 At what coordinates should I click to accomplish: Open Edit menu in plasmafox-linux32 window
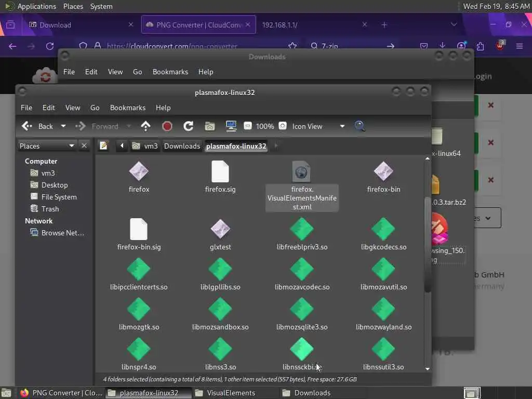pyautogui.click(x=48, y=108)
